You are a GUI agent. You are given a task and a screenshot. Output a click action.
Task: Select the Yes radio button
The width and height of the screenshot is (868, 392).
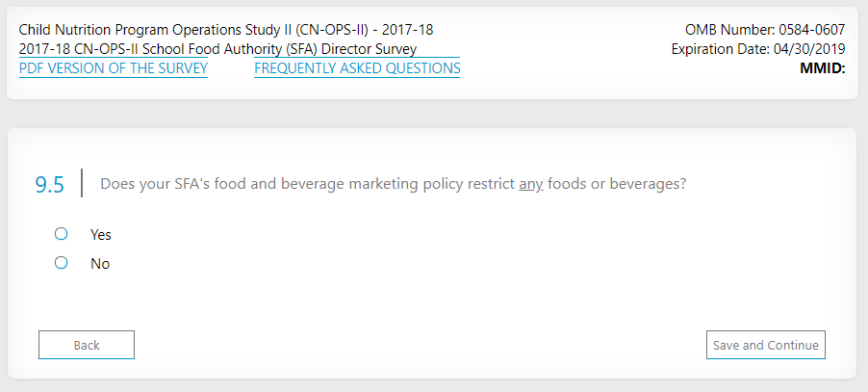coord(62,234)
